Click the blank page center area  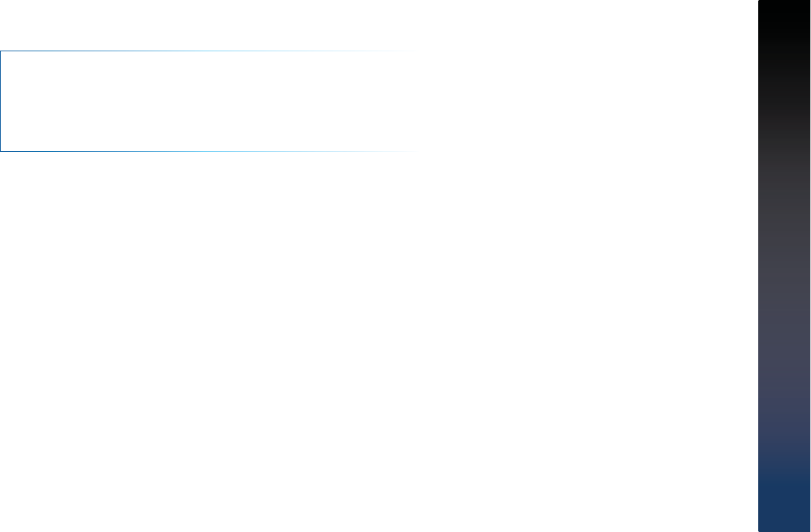tap(378, 290)
